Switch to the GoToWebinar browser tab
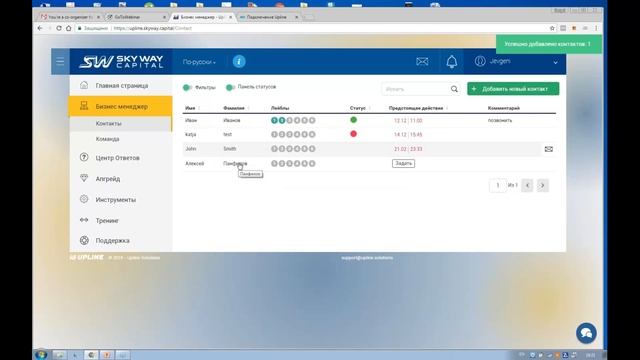 click(136, 17)
